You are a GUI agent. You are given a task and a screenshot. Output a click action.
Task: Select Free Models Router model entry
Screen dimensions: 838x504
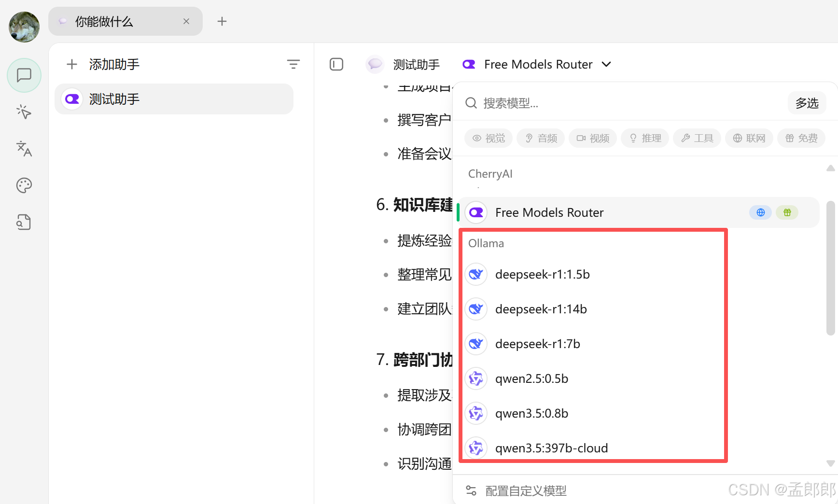(x=638, y=212)
